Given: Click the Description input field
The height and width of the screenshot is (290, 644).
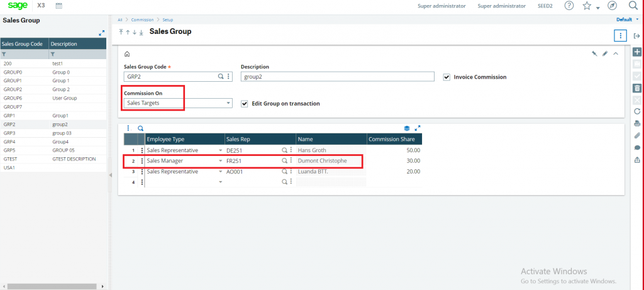Looking at the screenshot, I should (x=337, y=77).
